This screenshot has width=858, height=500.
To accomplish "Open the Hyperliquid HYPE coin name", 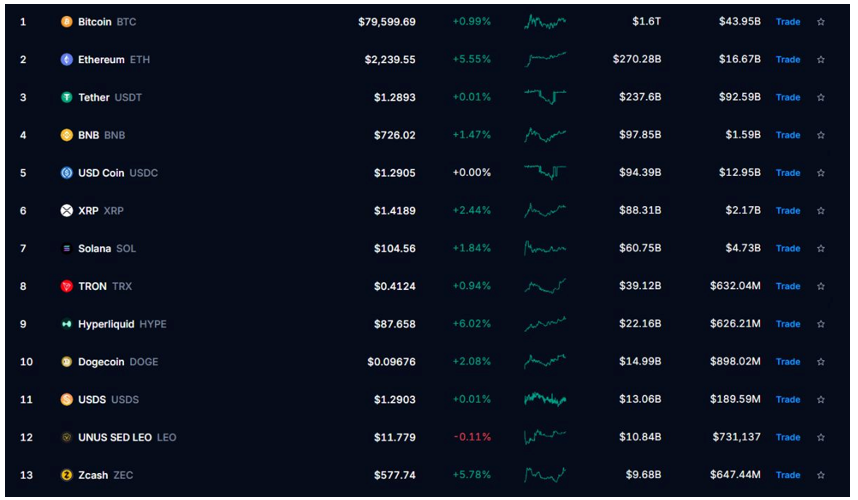I will pyautogui.click(x=122, y=324).
